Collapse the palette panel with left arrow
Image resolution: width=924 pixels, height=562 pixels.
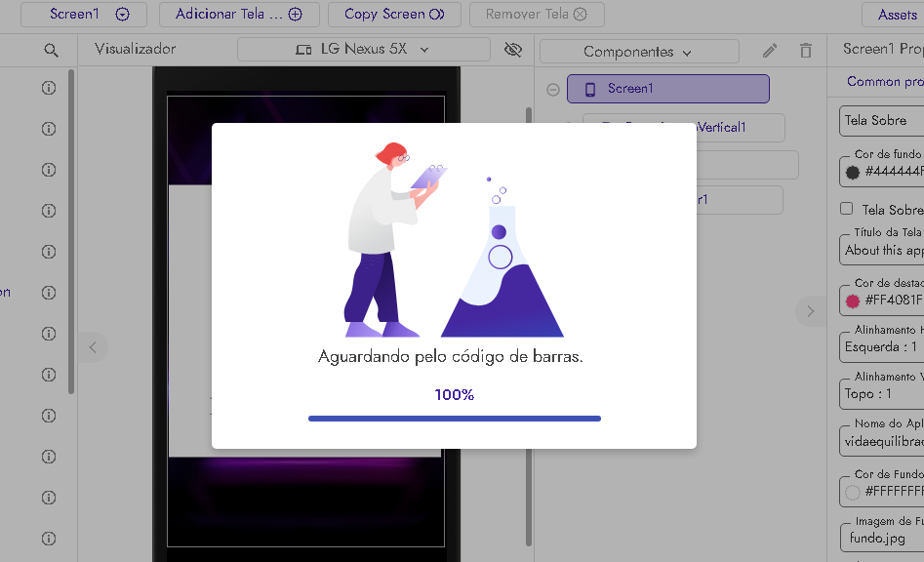(x=93, y=347)
